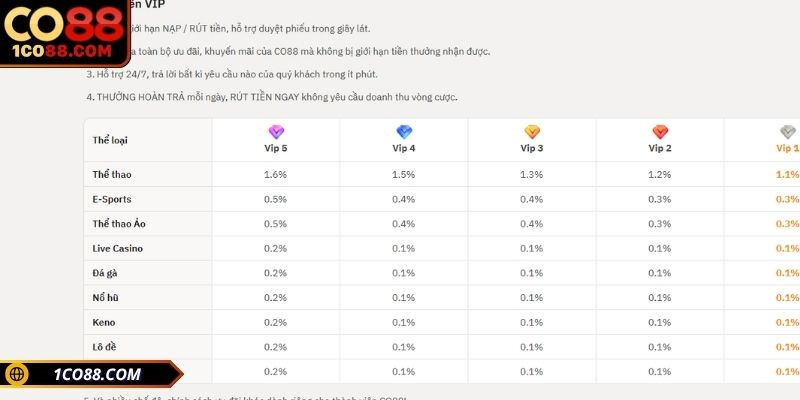Open the 1CO88.COM banner link
Screen dimensions: 800x400
91,374
